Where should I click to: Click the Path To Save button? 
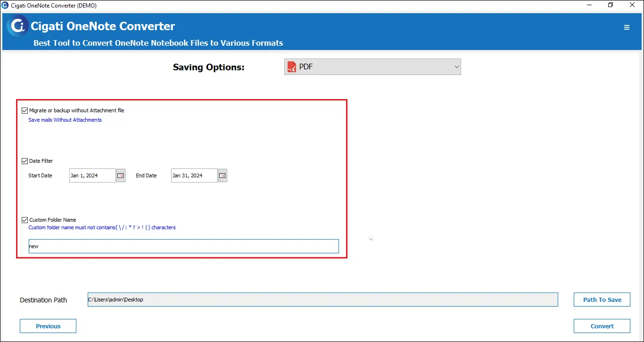click(x=602, y=300)
